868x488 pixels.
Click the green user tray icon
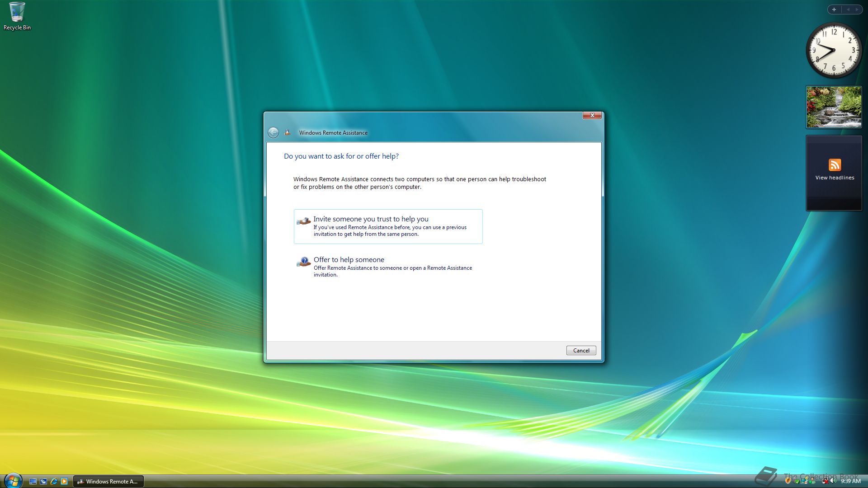click(812, 481)
